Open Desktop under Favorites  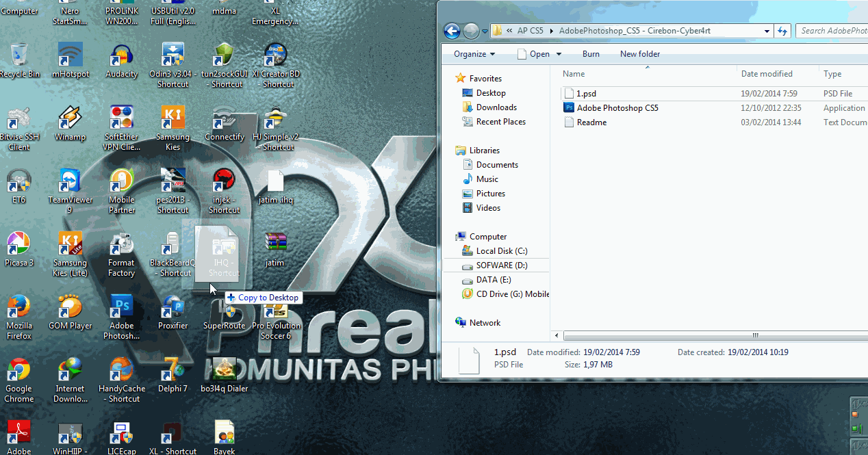491,93
